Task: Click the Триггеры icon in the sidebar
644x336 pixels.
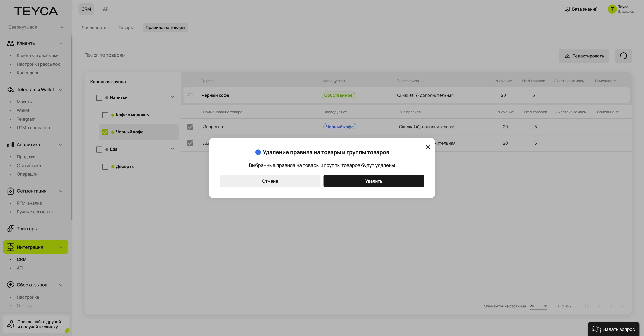Action: click(x=10, y=229)
